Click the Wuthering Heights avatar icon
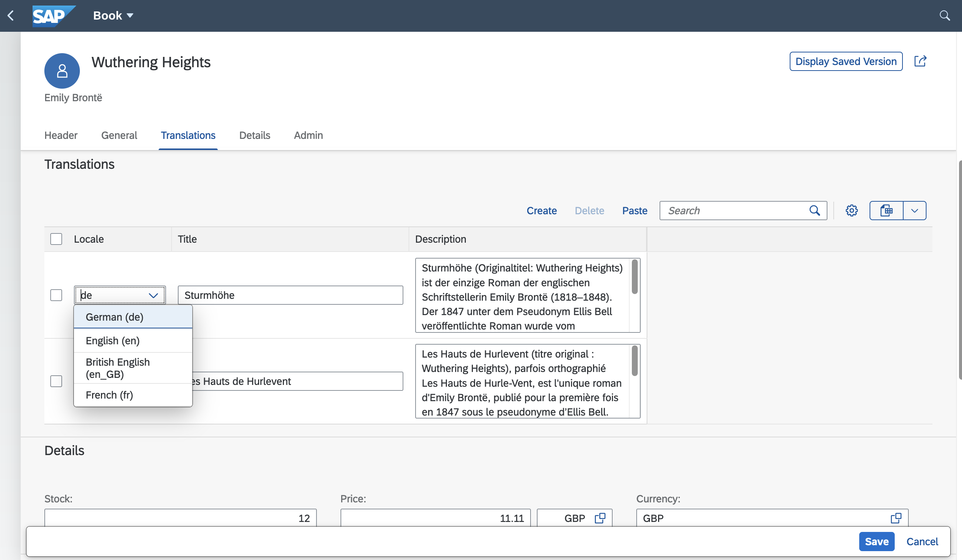 click(x=62, y=71)
